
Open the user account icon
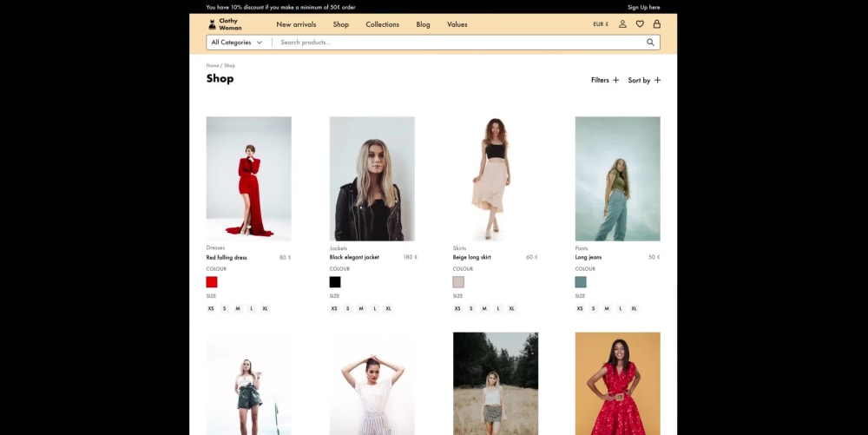tap(622, 24)
